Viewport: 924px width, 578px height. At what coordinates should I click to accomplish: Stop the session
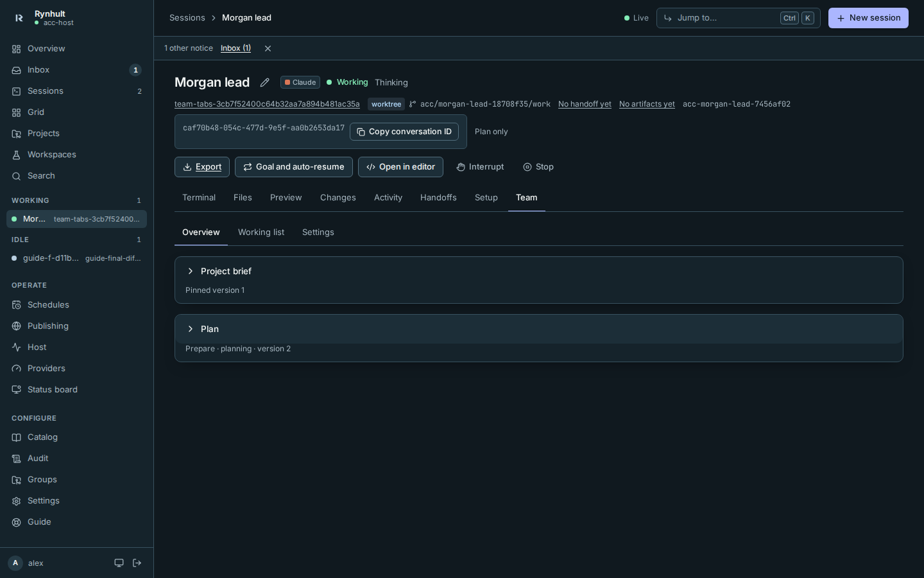click(538, 167)
